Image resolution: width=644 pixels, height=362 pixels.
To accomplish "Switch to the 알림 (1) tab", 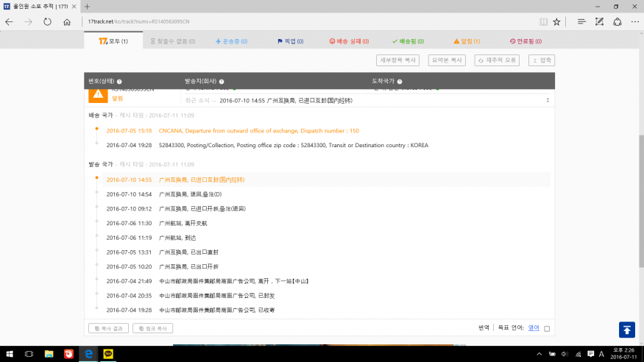I will click(x=467, y=41).
